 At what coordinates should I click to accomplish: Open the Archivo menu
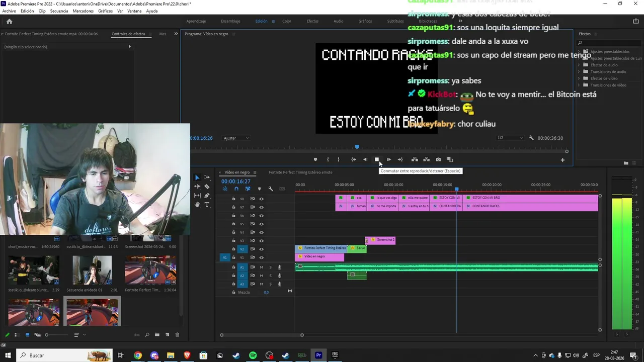pyautogui.click(x=9, y=11)
